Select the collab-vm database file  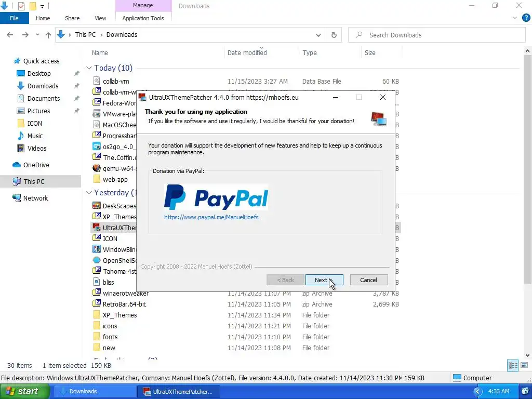(x=116, y=82)
